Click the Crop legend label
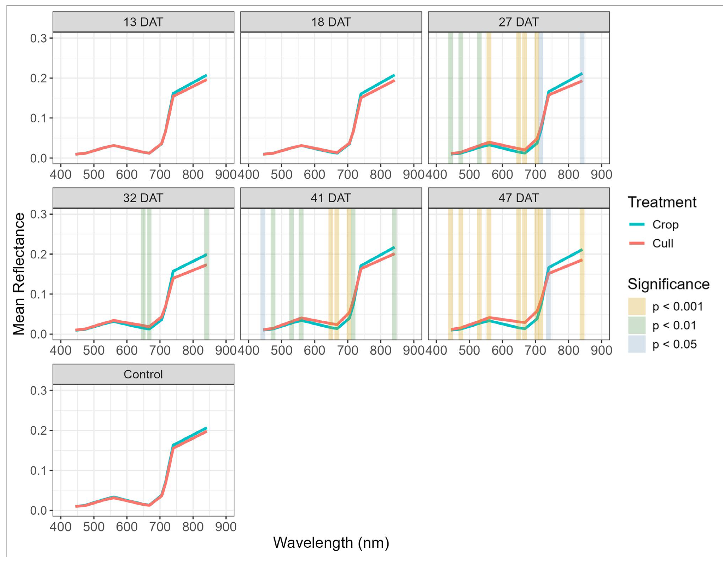 click(x=665, y=225)
